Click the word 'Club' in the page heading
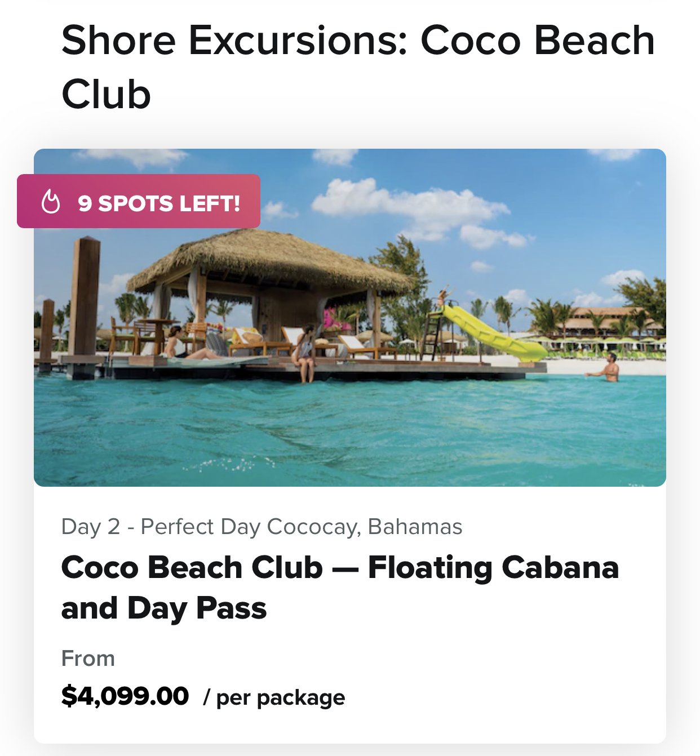This screenshot has height=756, width=700. click(x=107, y=94)
